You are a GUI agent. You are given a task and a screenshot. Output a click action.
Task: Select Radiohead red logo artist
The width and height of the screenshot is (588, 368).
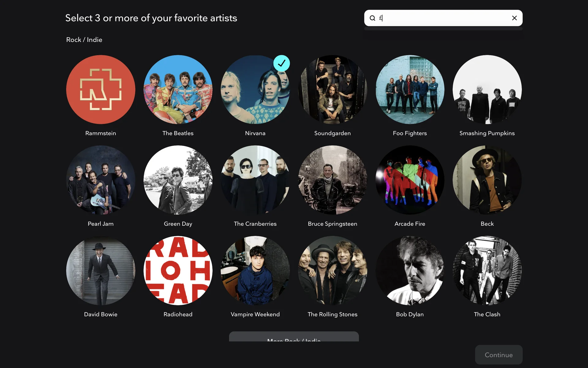tap(178, 270)
